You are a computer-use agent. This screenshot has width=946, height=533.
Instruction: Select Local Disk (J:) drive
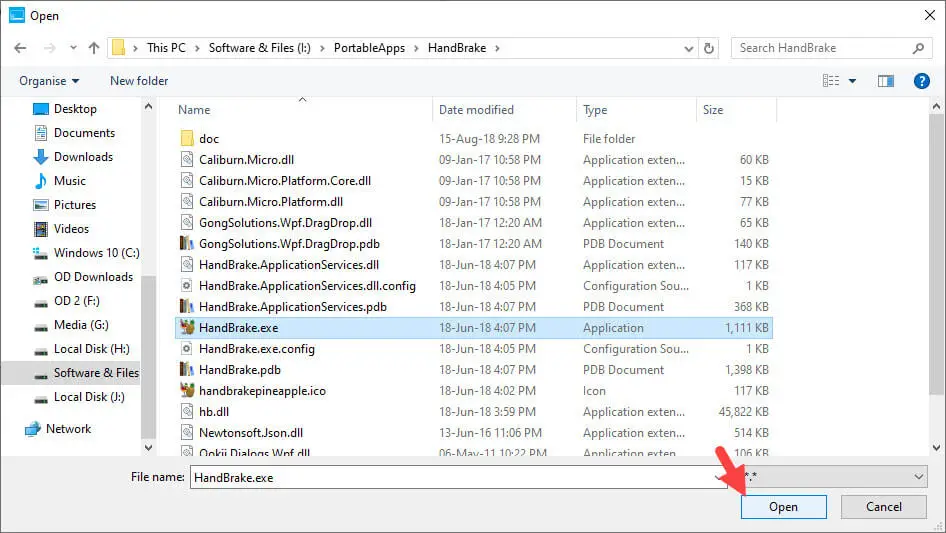click(x=89, y=397)
